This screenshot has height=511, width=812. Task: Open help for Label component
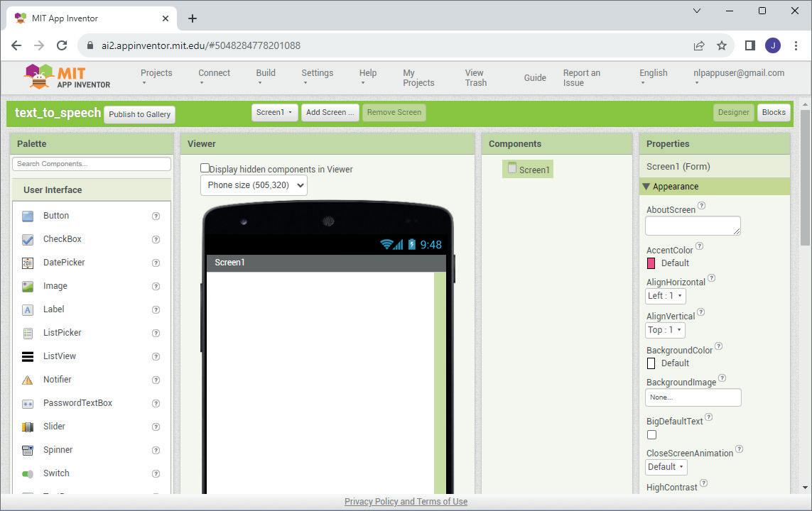156,310
